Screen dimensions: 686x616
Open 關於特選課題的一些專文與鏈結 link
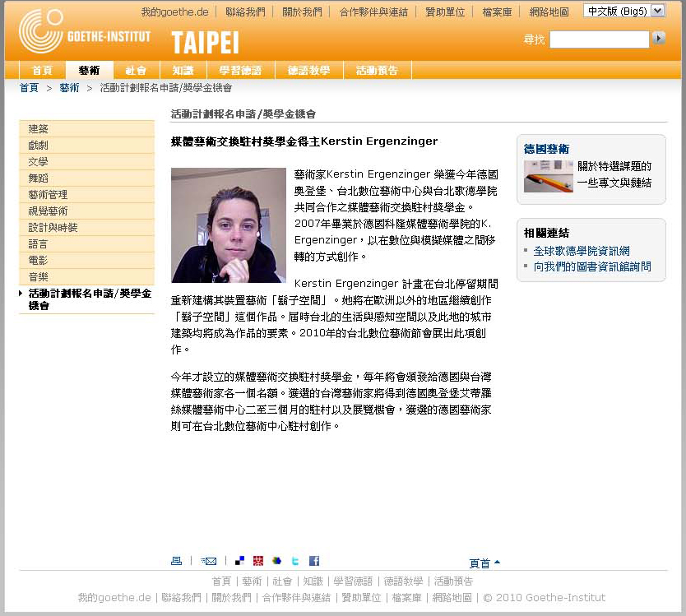click(614, 174)
